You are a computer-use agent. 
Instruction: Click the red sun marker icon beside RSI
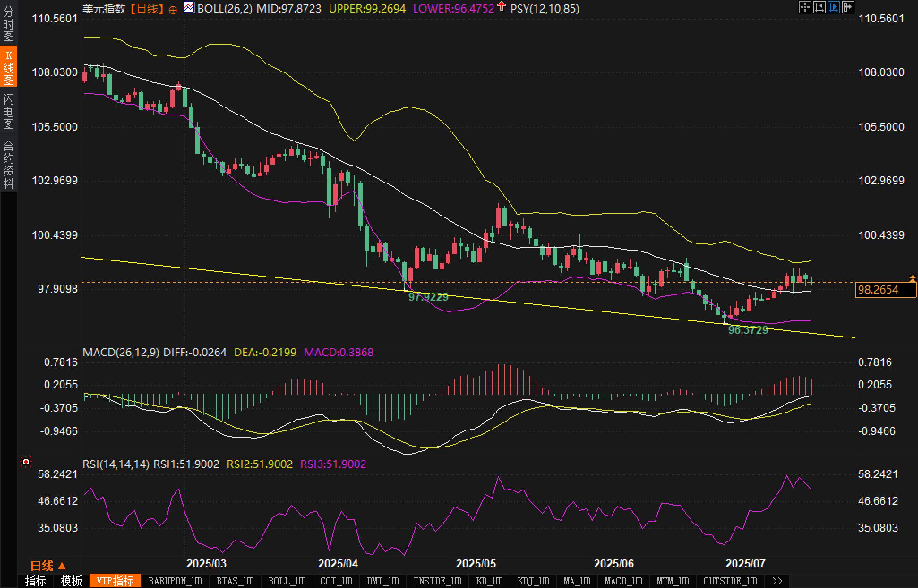pyautogui.click(x=26, y=462)
